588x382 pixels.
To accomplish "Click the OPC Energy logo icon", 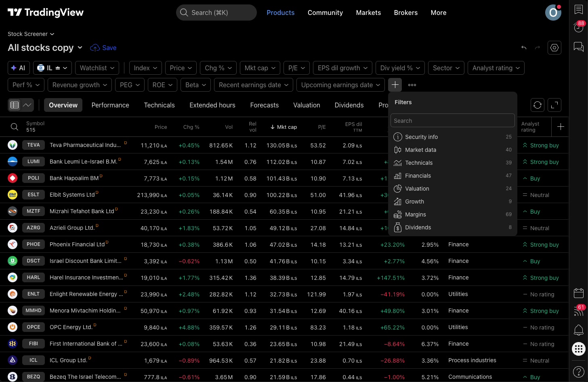I will point(13,327).
